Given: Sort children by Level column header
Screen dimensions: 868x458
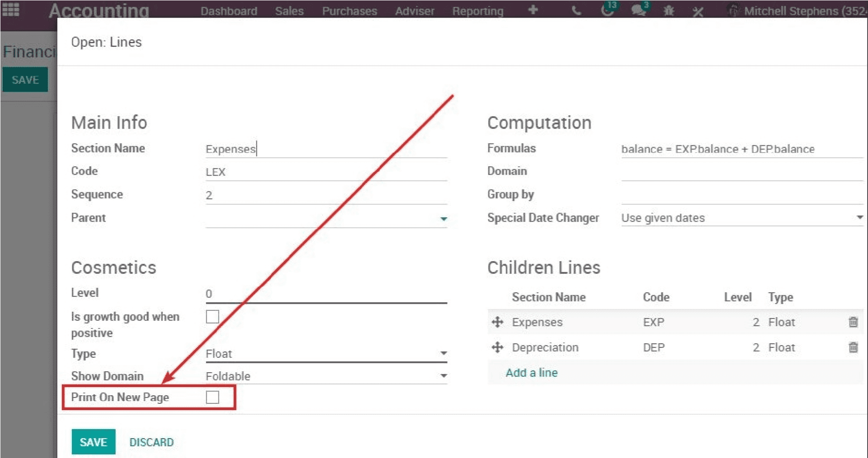Looking at the screenshot, I should pyautogui.click(x=738, y=297).
